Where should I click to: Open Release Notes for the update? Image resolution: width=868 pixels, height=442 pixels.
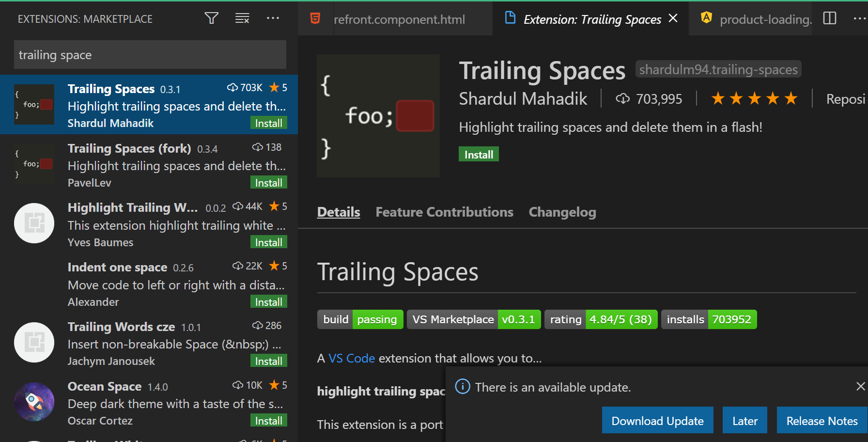tap(821, 420)
